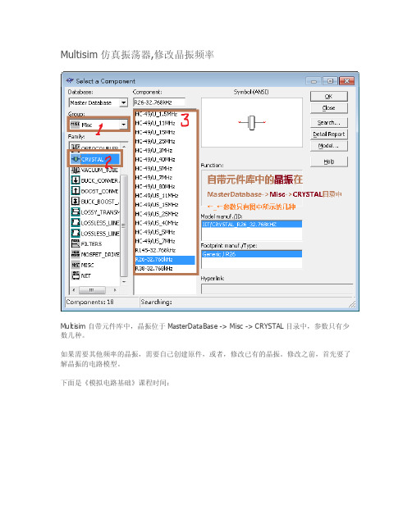Open Help for component selection

(329, 161)
